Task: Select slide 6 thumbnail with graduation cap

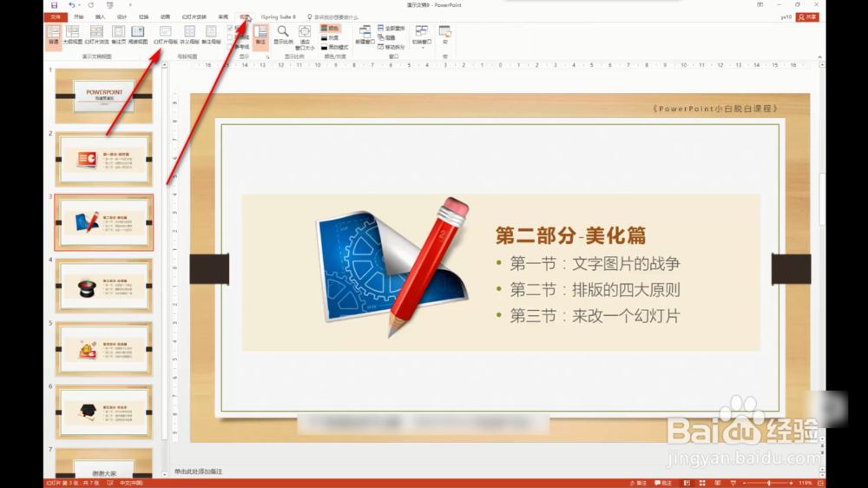Action: [104, 412]
